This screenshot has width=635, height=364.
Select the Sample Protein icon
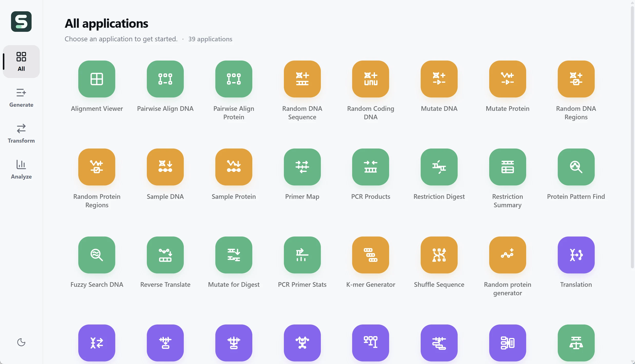234,167
